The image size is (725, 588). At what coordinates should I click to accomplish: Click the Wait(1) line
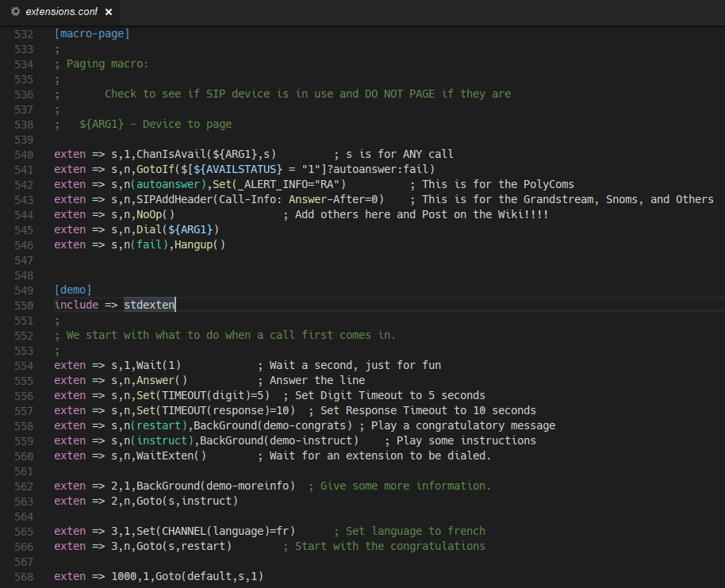point(117,365)
